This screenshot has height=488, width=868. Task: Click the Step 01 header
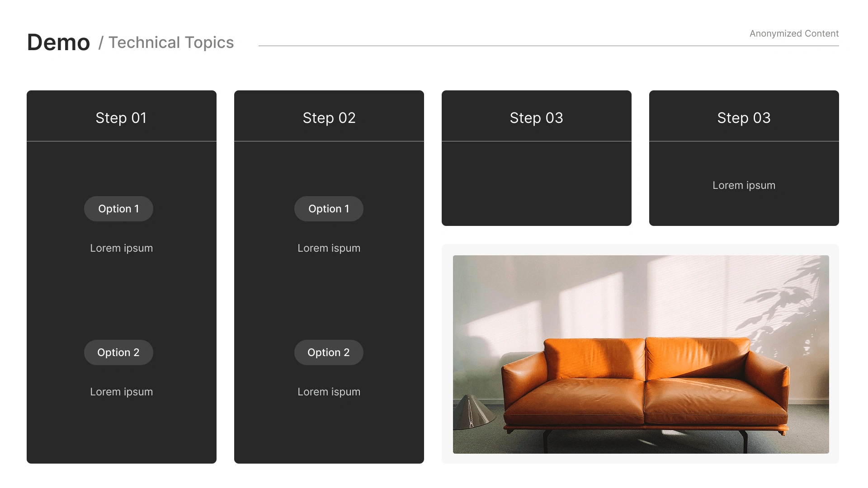pyautogui.click(x=121, y=118)
